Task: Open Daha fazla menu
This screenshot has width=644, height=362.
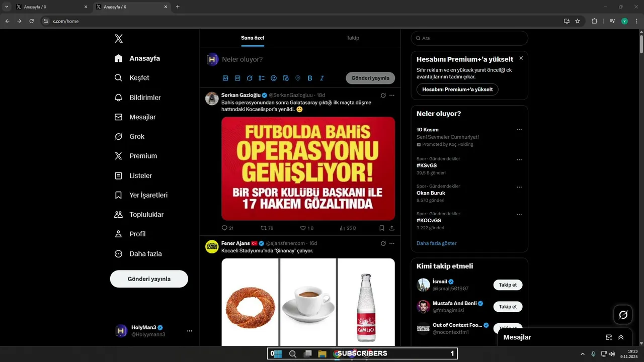Action: (x=138, y=254)
